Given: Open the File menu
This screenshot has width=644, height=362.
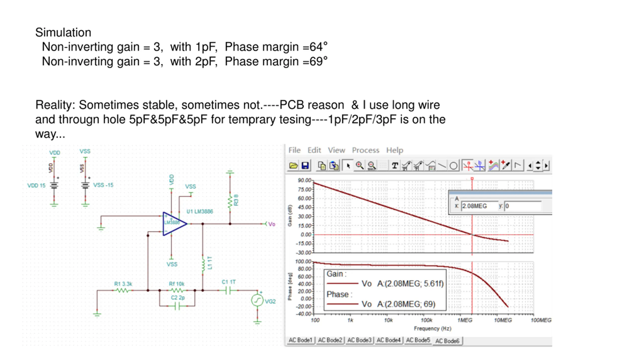Looking at the screenshot, I should [x=294, y=150].
